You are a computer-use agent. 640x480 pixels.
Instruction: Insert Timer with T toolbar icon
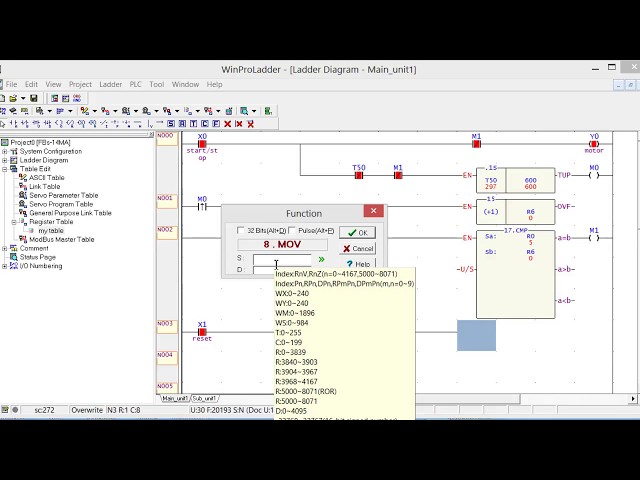[x=193, y=124]
